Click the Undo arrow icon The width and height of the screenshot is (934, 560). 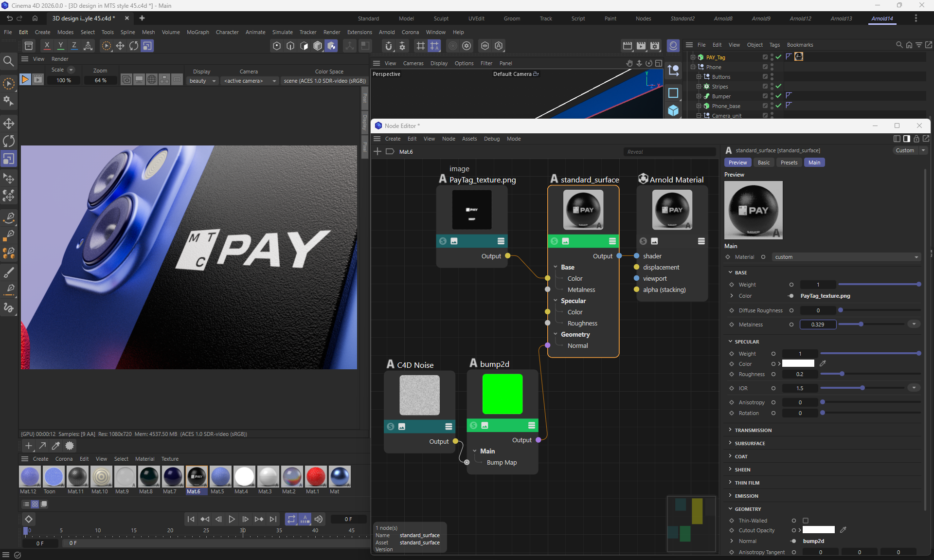tap(9, 18)
